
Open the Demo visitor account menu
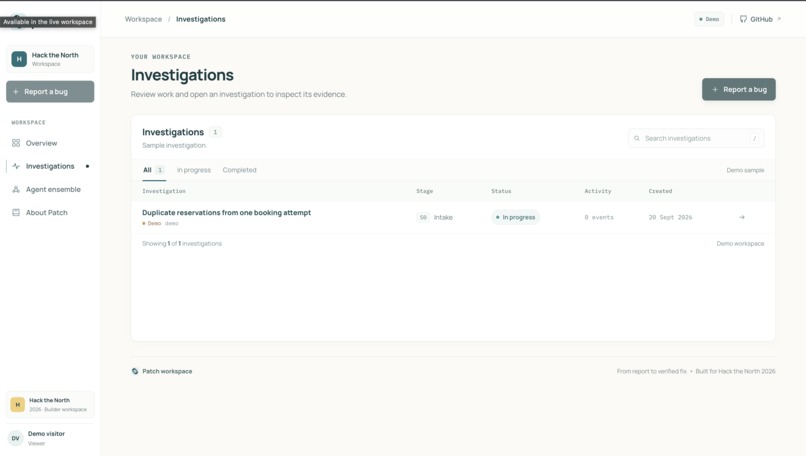[x=50, y=439]
